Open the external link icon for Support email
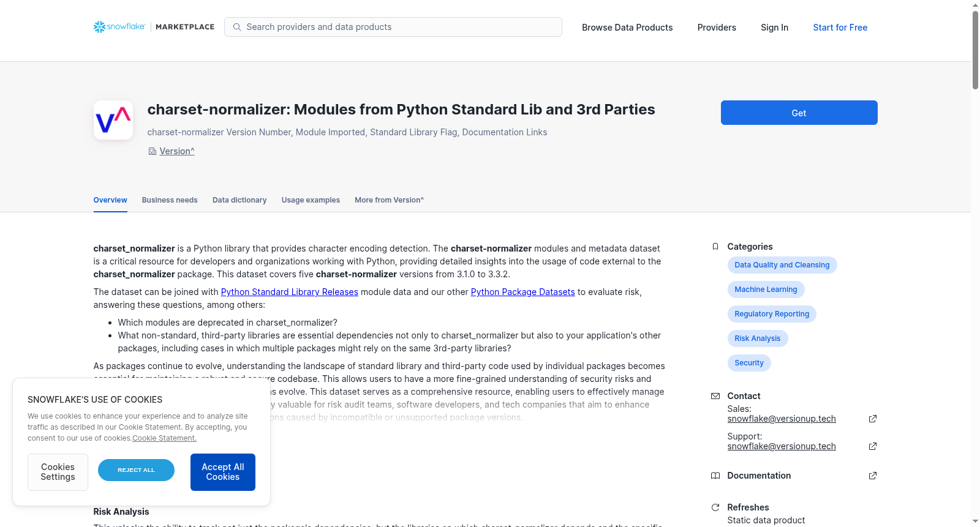Viewport: 980px width, 527px height. [x=873, y=446]
